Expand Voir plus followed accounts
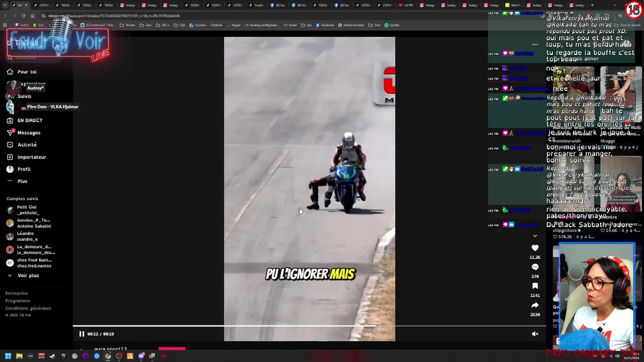The width and height of the screenshot is (644, 362). pyautogui.click(x=23, y=276)
